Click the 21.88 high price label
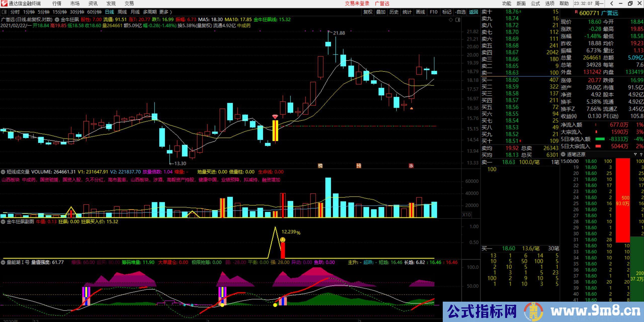Screen dimensions: 644x322 (339, 33)
